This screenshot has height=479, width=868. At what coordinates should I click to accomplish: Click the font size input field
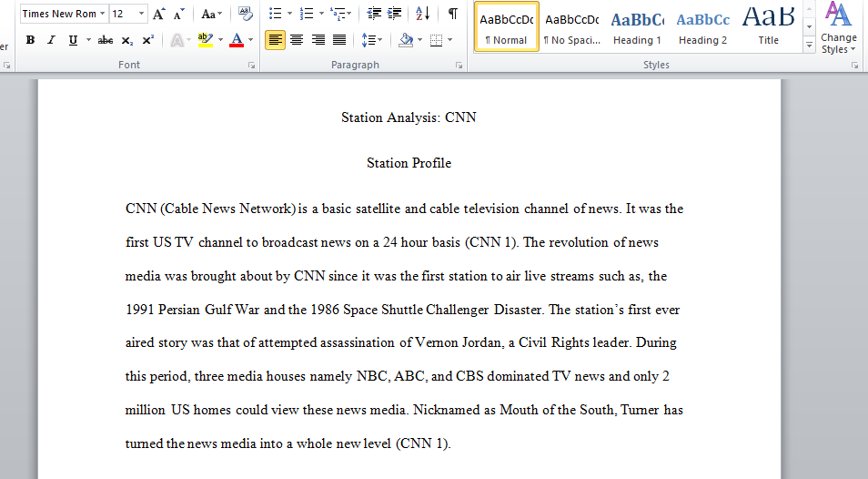click(123, 14)
